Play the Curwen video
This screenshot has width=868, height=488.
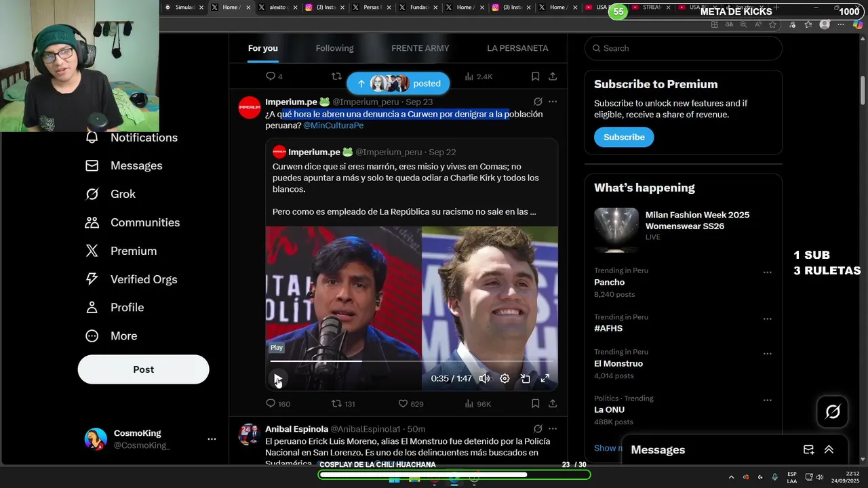tap(278, 379)
